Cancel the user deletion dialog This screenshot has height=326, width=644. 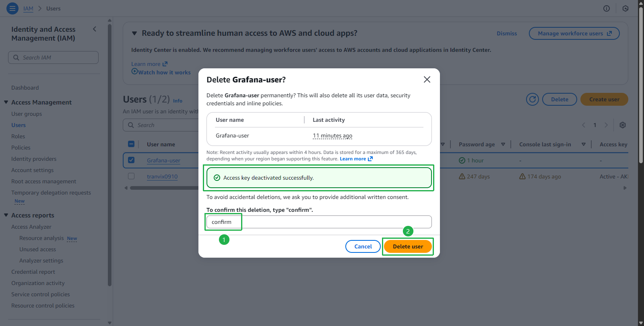[x=363, y=246]
